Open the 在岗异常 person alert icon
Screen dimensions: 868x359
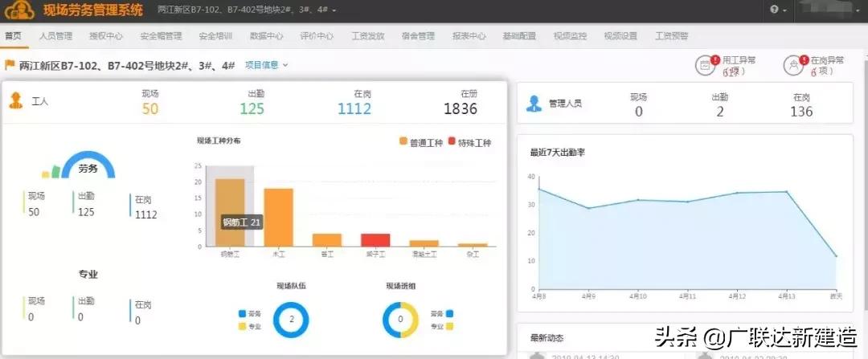(x=794, y=65)
